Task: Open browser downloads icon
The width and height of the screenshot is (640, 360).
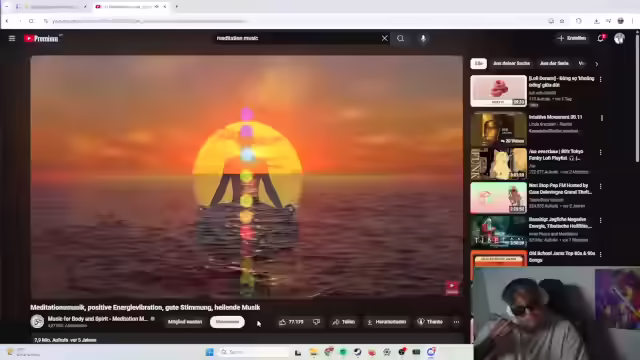Action: coord(596,21)
